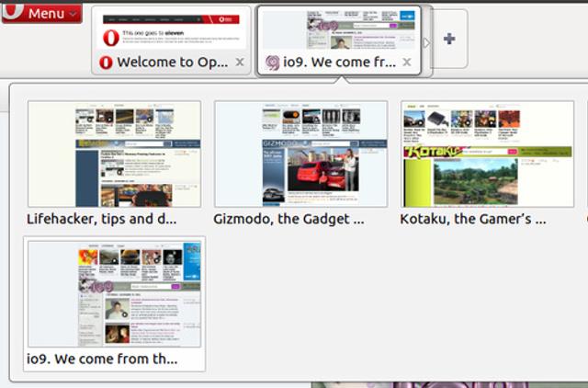Image resolution: width=588 pixels, height=388 pixels.
Task: Click Opera favicon on Welcome tab
Action: [x=106, y=63]
